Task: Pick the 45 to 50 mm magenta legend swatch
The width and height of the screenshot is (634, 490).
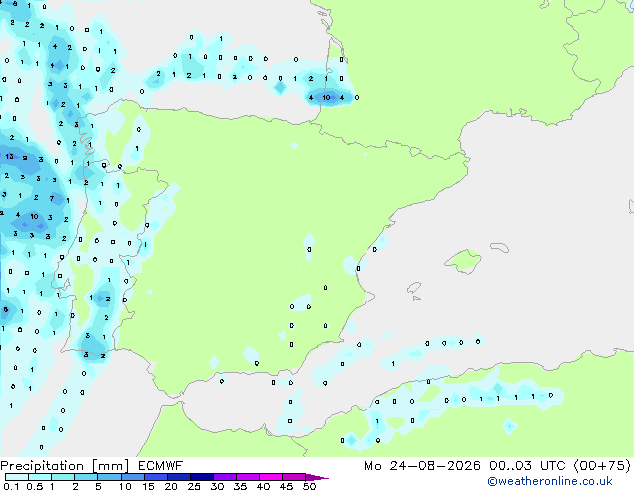Action: (x=294, y=477)
